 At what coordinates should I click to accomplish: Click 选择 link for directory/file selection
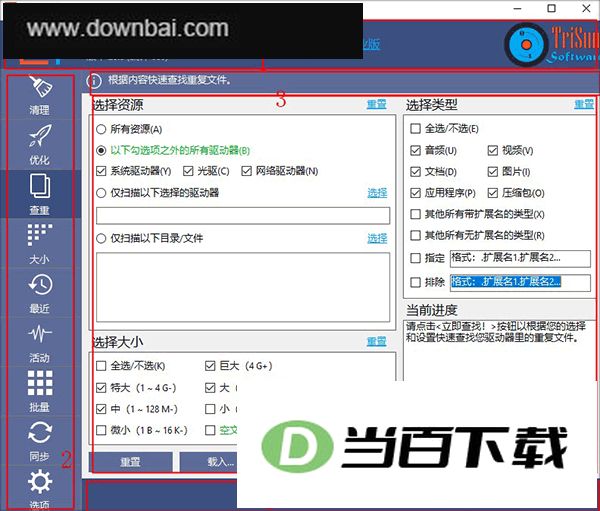(377, 238)
